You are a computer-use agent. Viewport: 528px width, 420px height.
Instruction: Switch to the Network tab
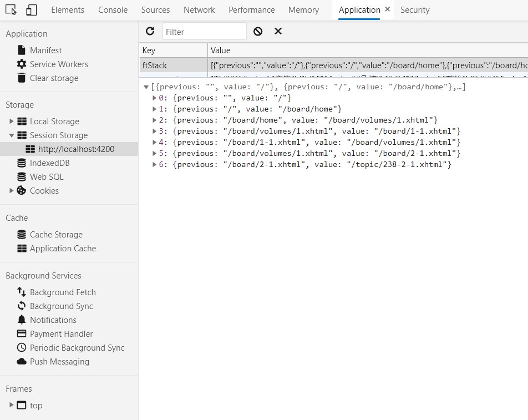tap(199, 10)
